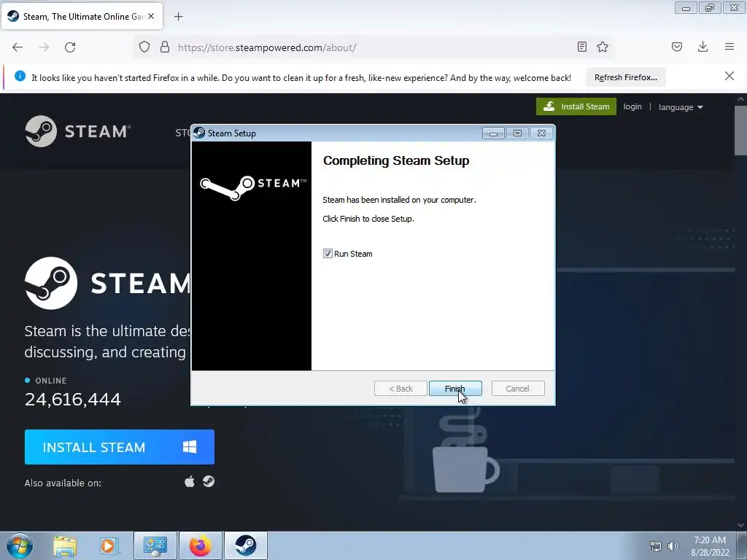The image size is (747, 560).
Task: Open Windows Media Player taskbar icon
Action: click(109, 545)
